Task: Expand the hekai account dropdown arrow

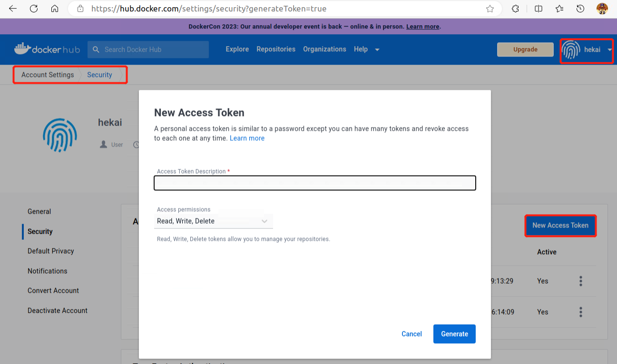Action: coord(609,49)
